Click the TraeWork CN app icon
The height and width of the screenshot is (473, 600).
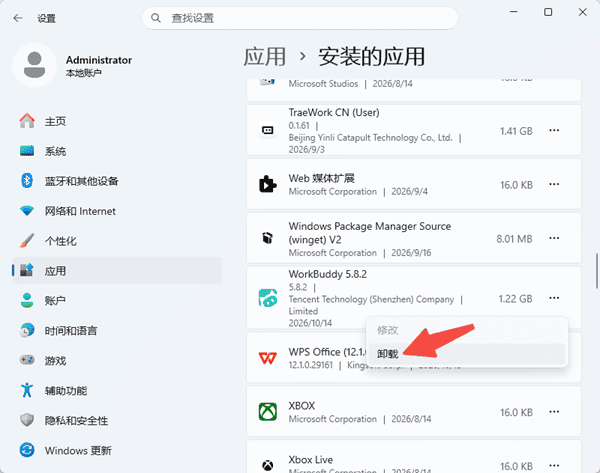pos(267,130)
